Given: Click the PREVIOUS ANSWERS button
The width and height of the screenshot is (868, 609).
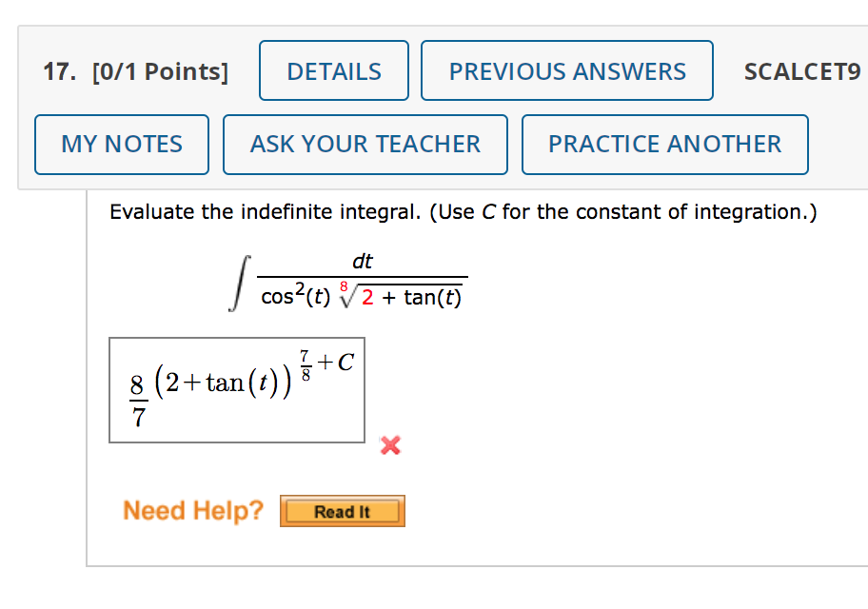Looking at the screenshot, I should 567,71.
